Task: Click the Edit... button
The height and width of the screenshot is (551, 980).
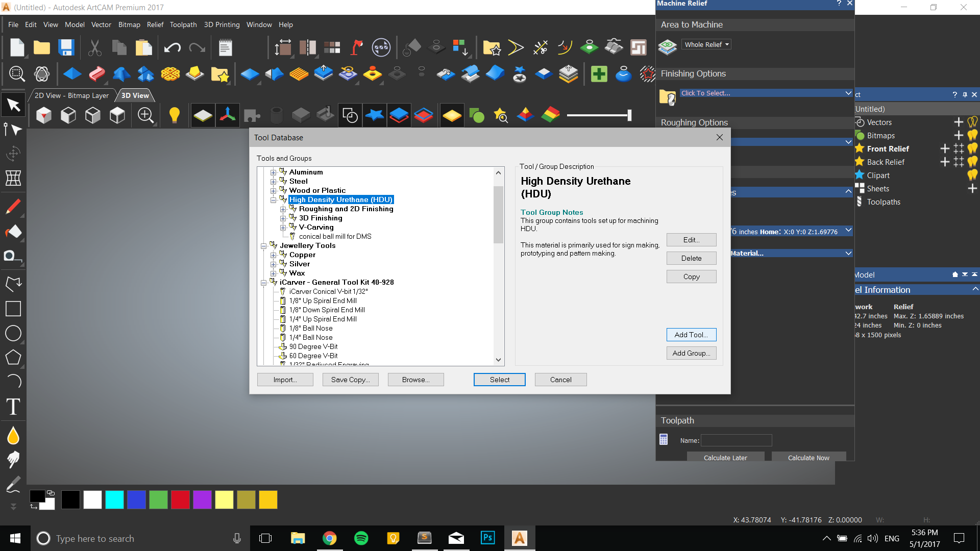Action: click(692, 240)
